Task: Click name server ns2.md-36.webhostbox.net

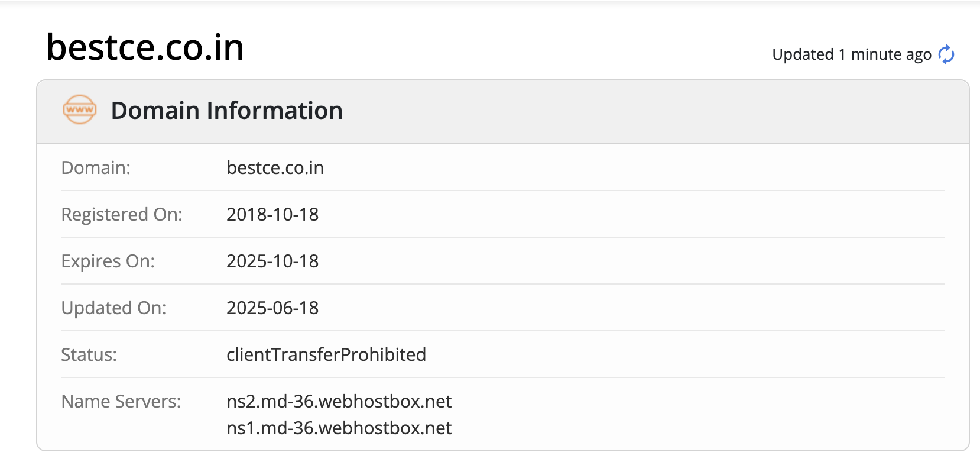Action: pos(339,401)
